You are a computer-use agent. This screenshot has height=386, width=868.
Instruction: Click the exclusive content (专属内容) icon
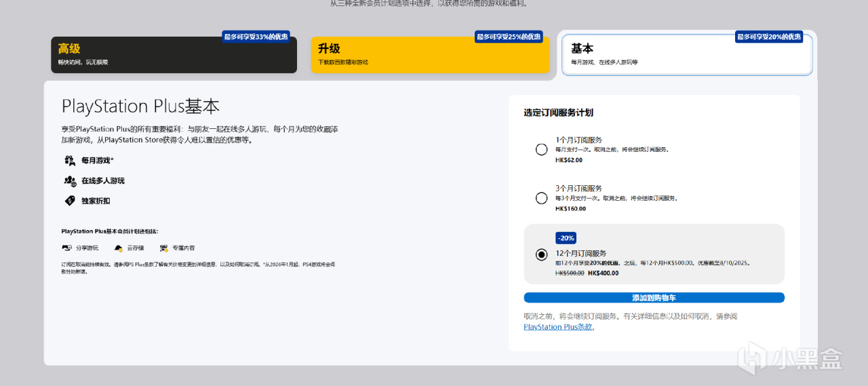164,248
